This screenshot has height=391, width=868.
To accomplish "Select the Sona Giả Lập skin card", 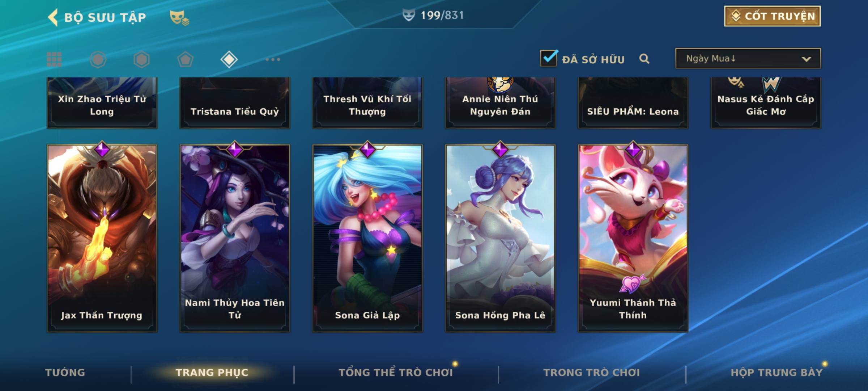I will tap(367, 238).
